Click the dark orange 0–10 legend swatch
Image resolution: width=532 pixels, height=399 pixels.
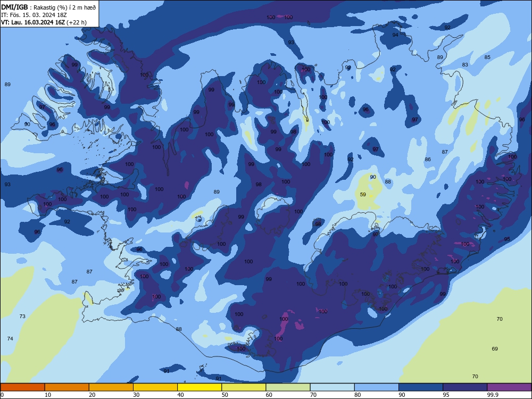[x=22, y=387]
